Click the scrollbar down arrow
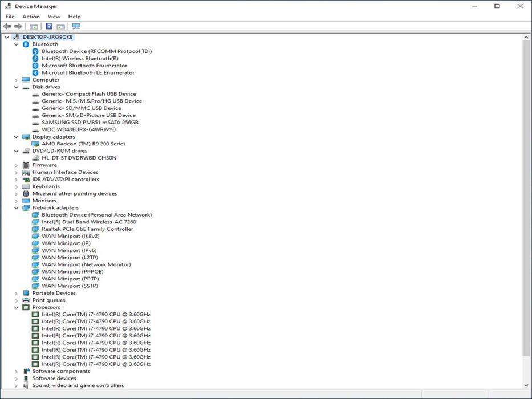This screenshot has height=399, width=532. (x=526, y=385)
